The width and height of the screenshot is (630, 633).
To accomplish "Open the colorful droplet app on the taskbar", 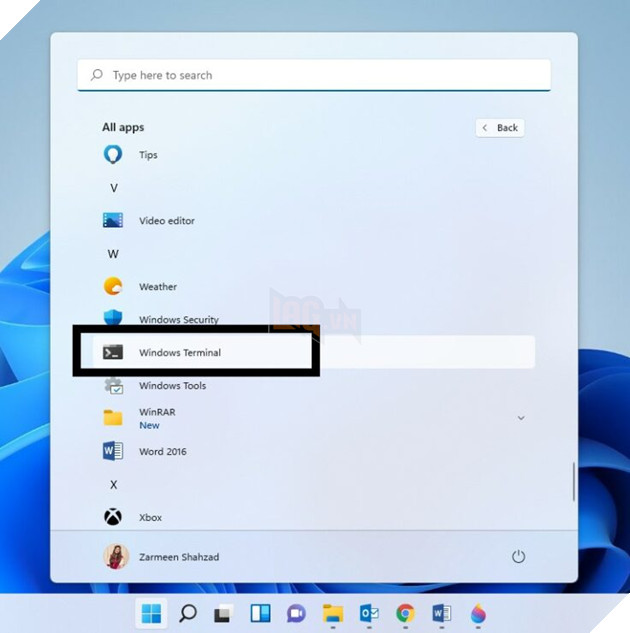I will (478, 614).
